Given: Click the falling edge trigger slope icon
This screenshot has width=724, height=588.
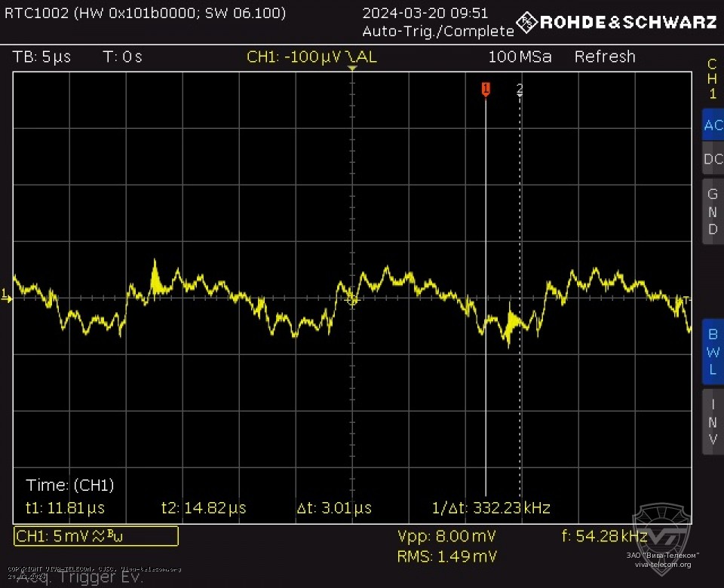Looking at the screenshot, I should (x=352, y=57).
